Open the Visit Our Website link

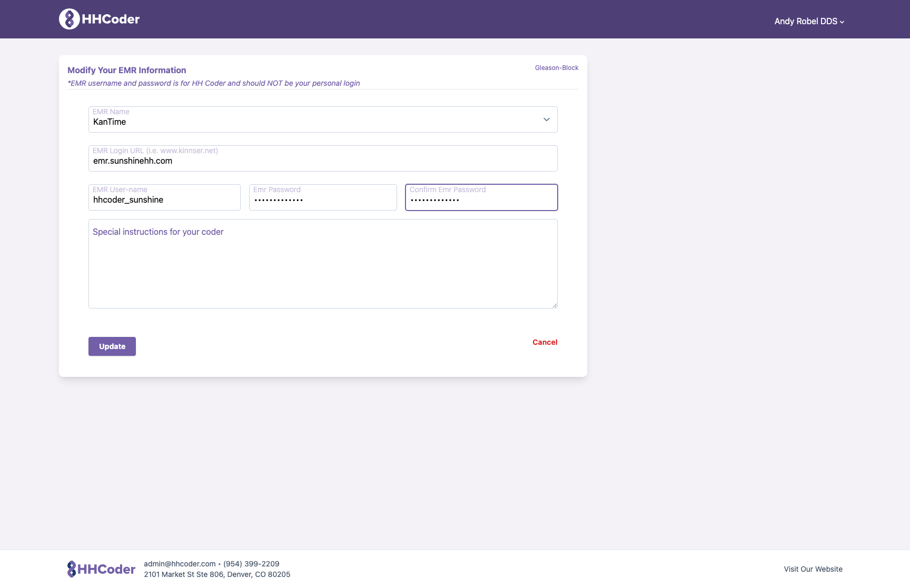click(x=813, y=569)
